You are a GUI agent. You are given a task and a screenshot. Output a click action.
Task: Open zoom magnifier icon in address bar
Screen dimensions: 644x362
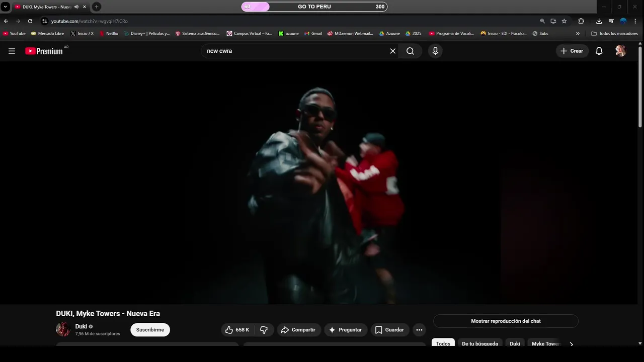542,21
